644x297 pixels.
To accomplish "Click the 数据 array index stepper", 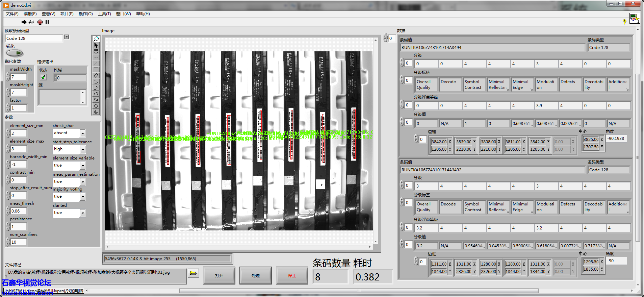I will pos(386,38).
